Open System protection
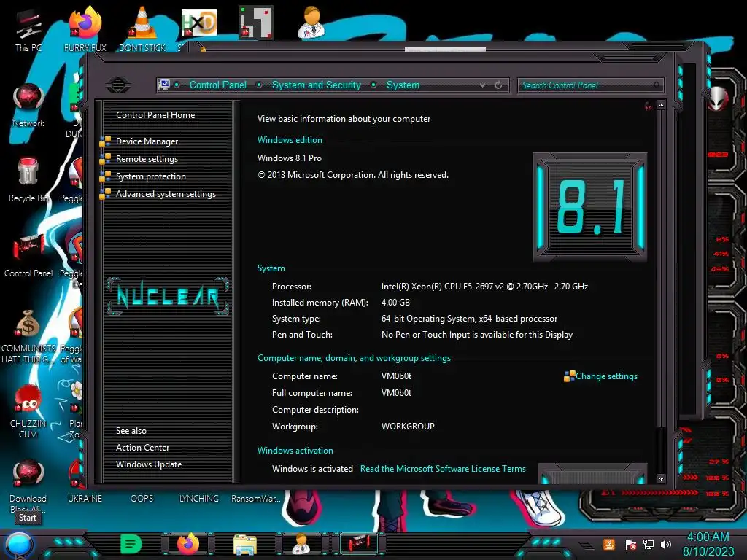Image resolution: width=747 pixels, height=560 pixels. [150, 176]
